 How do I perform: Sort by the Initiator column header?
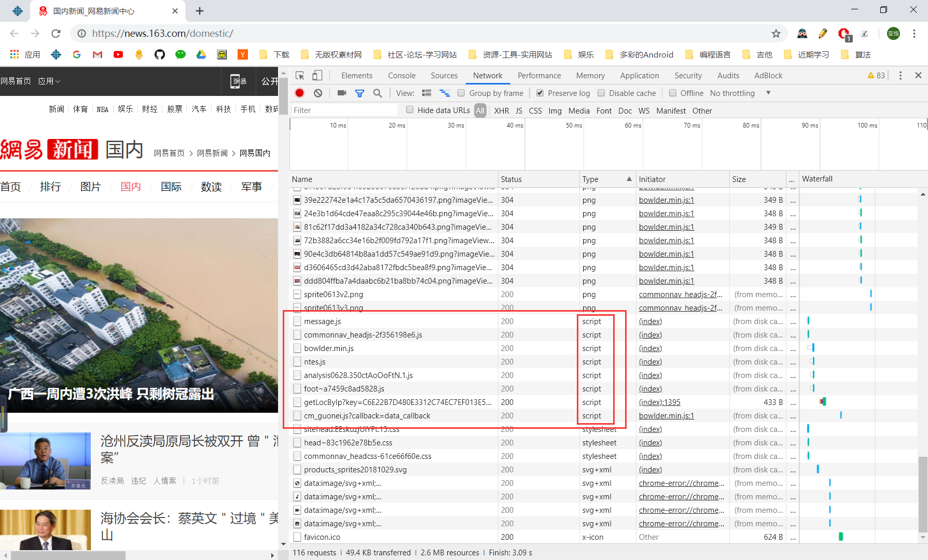point(683,179)
